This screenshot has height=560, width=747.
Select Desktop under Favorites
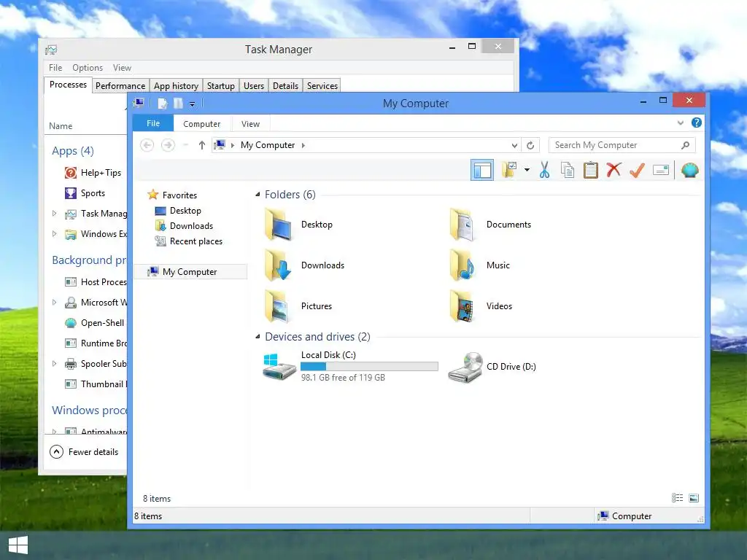pyautogui.click(x=185, y=211)
